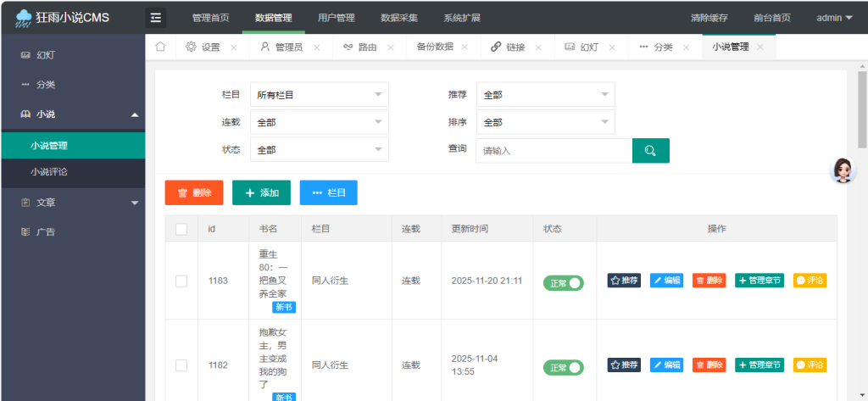This screenshot has height=401, width=868.
Task: Open the 连载 filter dropdown
Action: click(320, 122)
